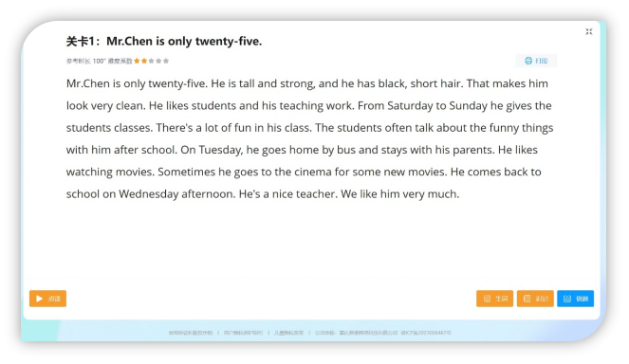Open the 生词 vocabulary list button
The image size is (629, 364).
pos(494,299)
